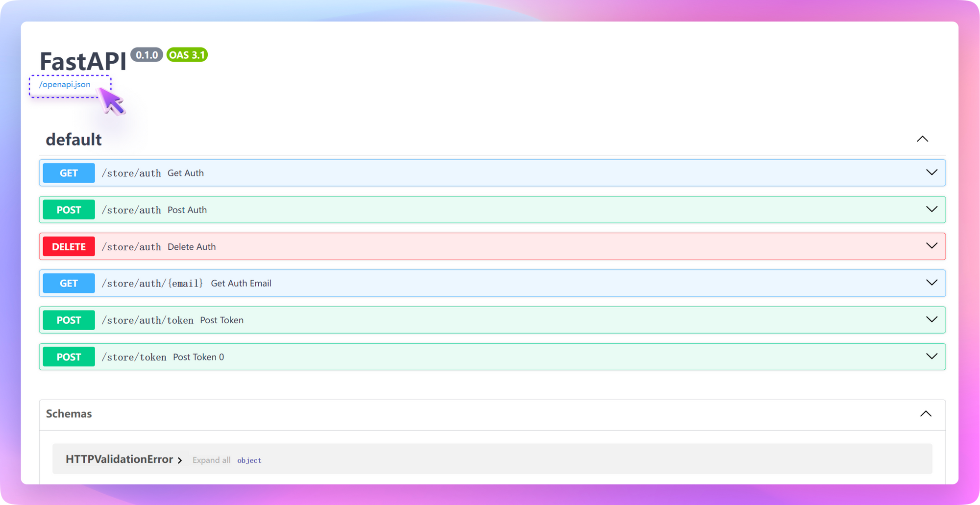
Task: Click the POST badge for /store/auth/token
Action: (69, 320)
